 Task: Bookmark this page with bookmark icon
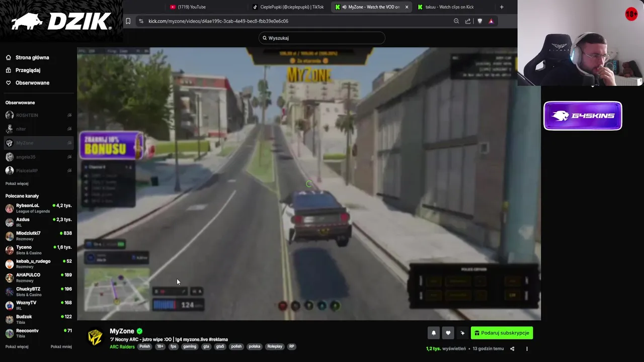coord(128,21)
